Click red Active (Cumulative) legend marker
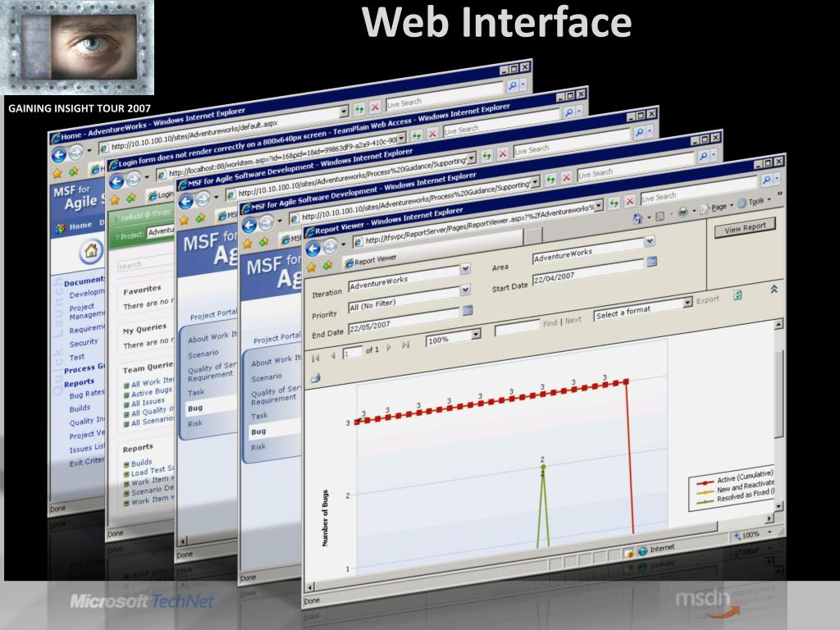 (705, 482)
